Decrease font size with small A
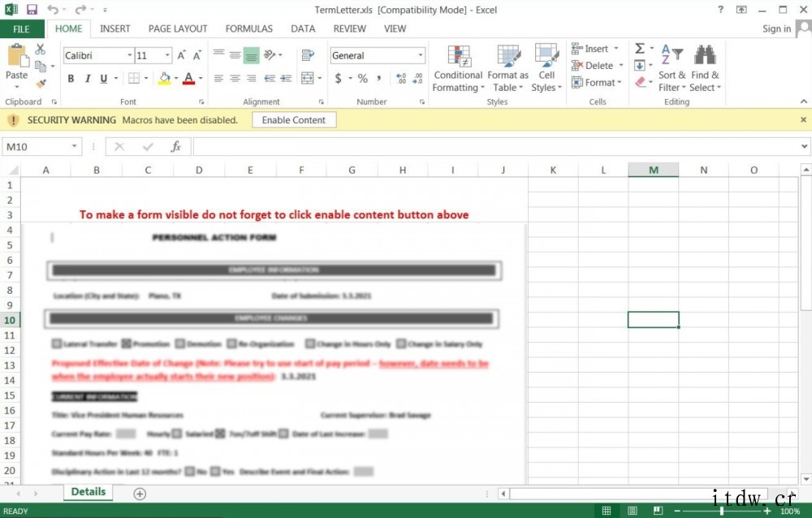The height and width of the screenshot is (518, 812). 197,55
